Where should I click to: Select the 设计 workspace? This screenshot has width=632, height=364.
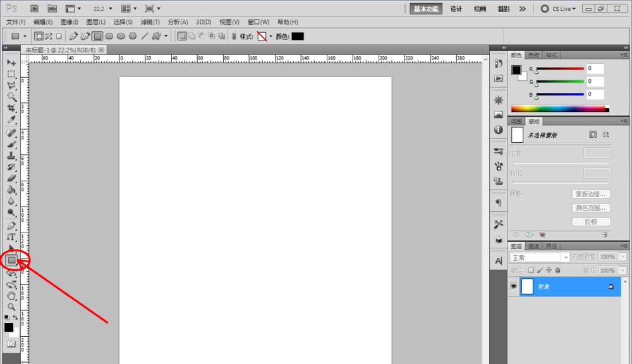(x=456, y=9)
